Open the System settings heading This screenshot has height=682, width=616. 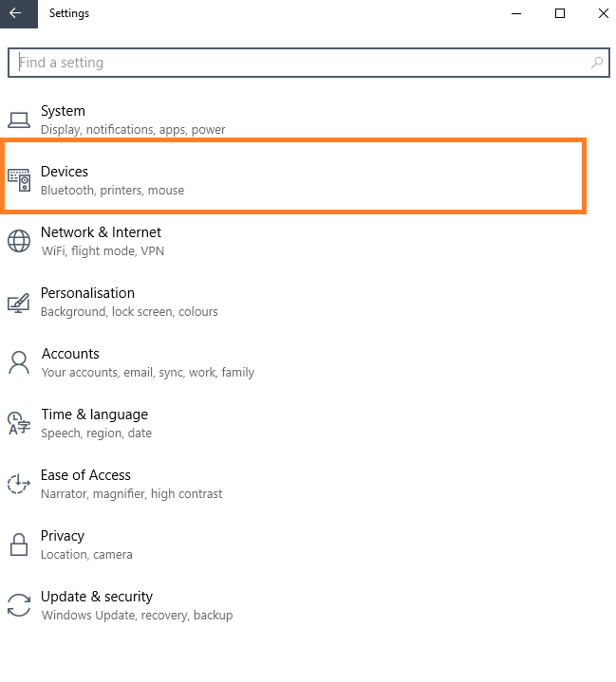coord(63,111)
